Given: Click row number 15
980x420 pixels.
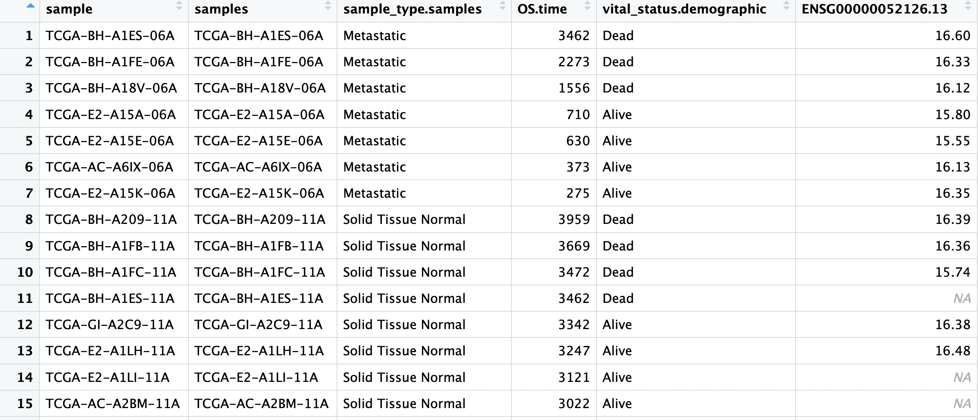Looking at the screenshot, I should click(x=25, y=404).
